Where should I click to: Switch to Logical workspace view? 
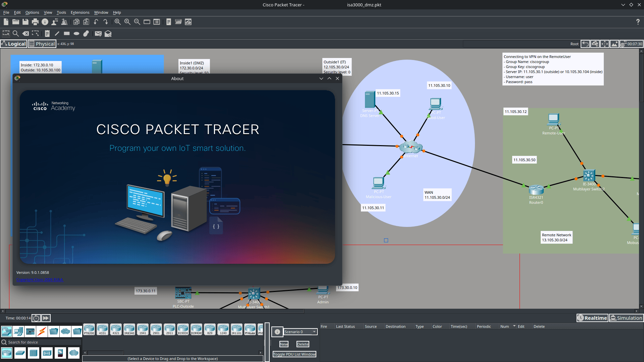pyautogui.click(x=14, y=44)
